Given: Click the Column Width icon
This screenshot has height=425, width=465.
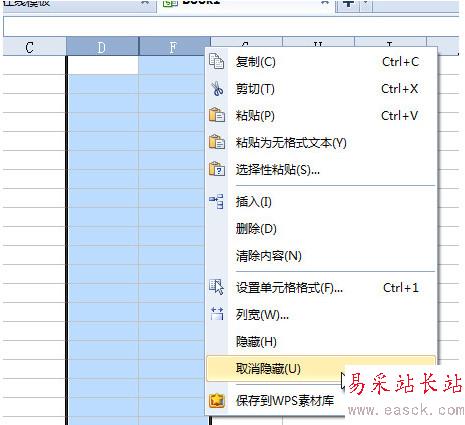Looking at the screenshot, I should (x=217, y=314).
